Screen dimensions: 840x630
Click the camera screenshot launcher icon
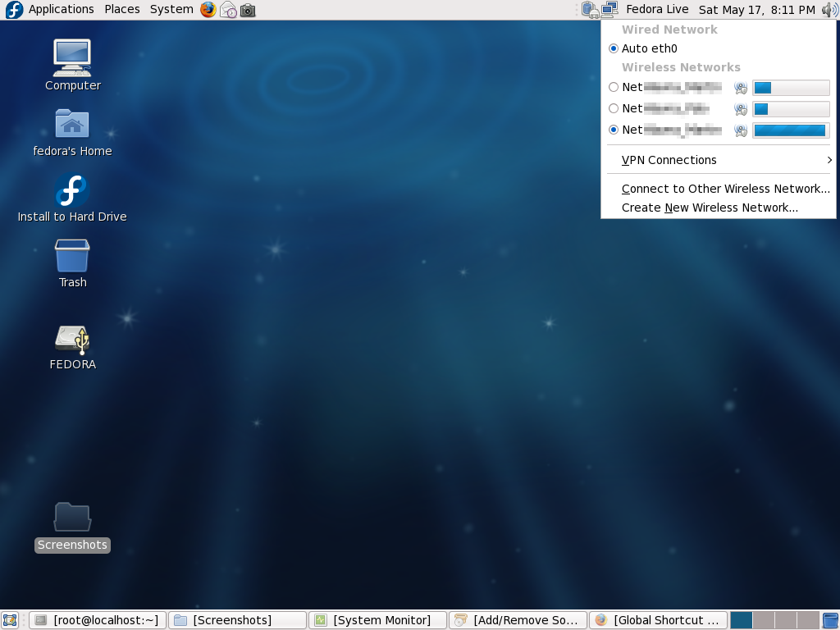[248, 10]
